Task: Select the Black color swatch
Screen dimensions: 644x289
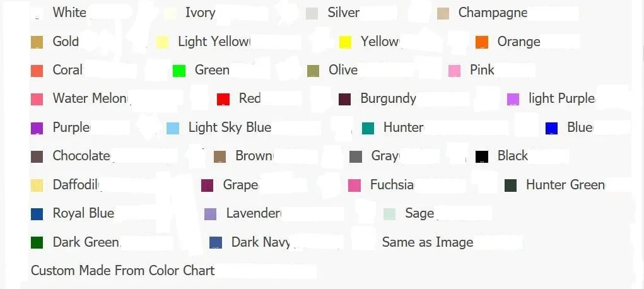Action: (482, 156)
